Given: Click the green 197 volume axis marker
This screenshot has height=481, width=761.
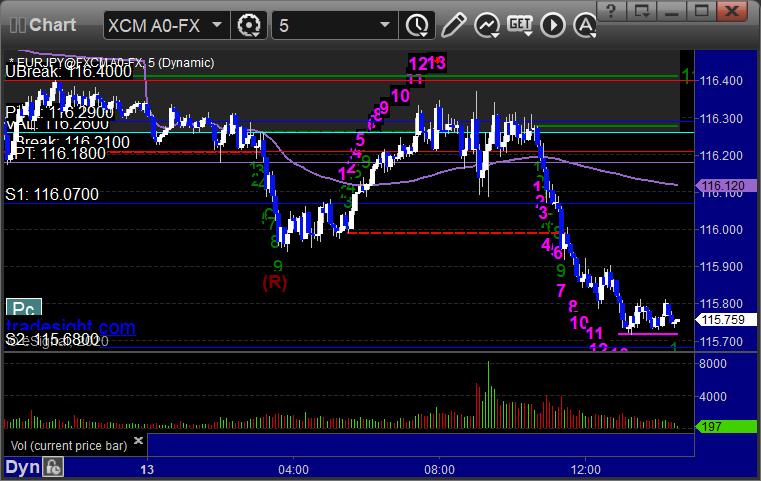Looking at the screenshot, I should pyautogui.click(x=726, y=426).
